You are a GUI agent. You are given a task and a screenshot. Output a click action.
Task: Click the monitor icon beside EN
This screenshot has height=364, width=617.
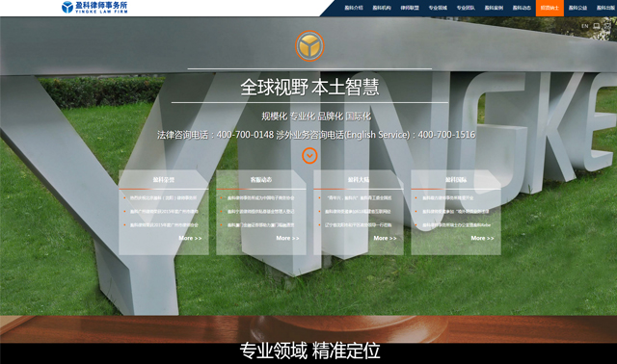597,26
